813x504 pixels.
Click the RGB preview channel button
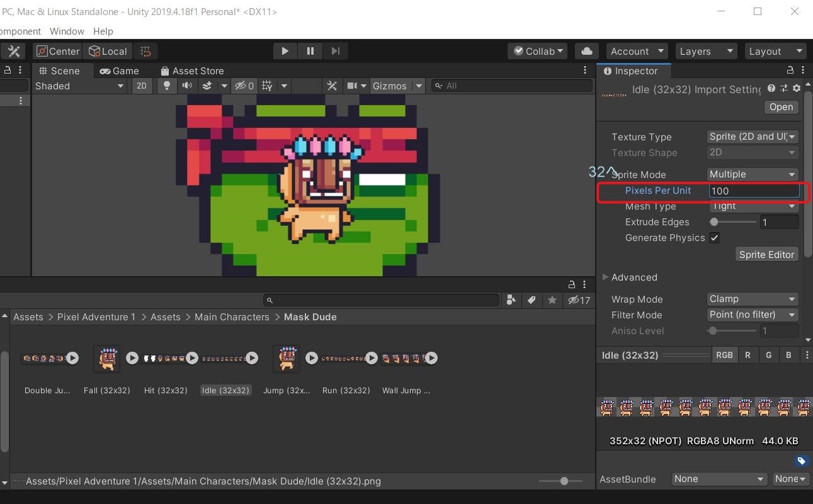pyautogui.click(x=724, y=355)
